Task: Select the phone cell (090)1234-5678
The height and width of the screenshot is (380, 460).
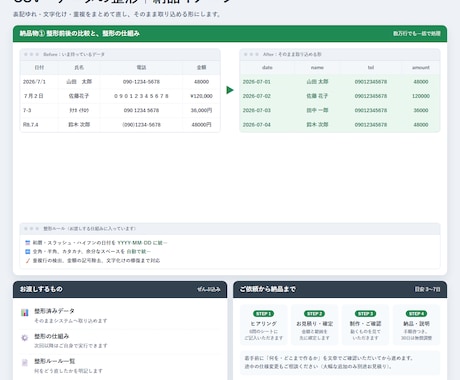Action: click(x=141, y=125)
